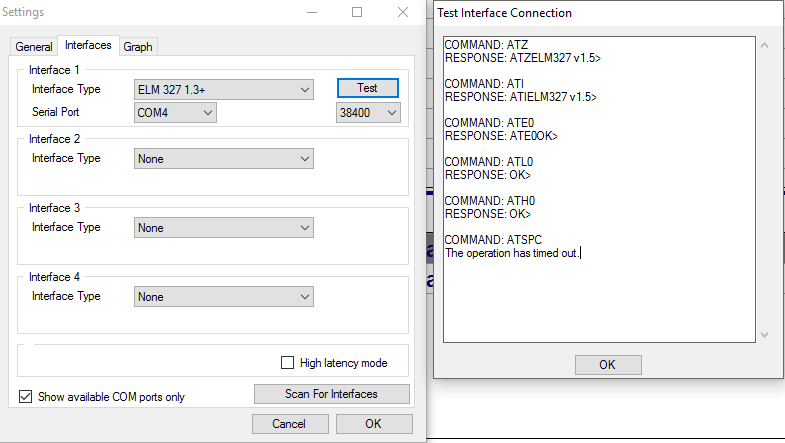This screenshot has width=785, height=443.
Task: Click inside the test response log text
Action: tap(598, 190)
